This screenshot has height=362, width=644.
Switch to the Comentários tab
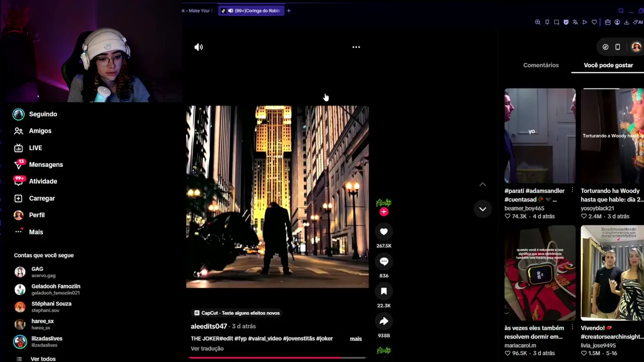point(541,65)
